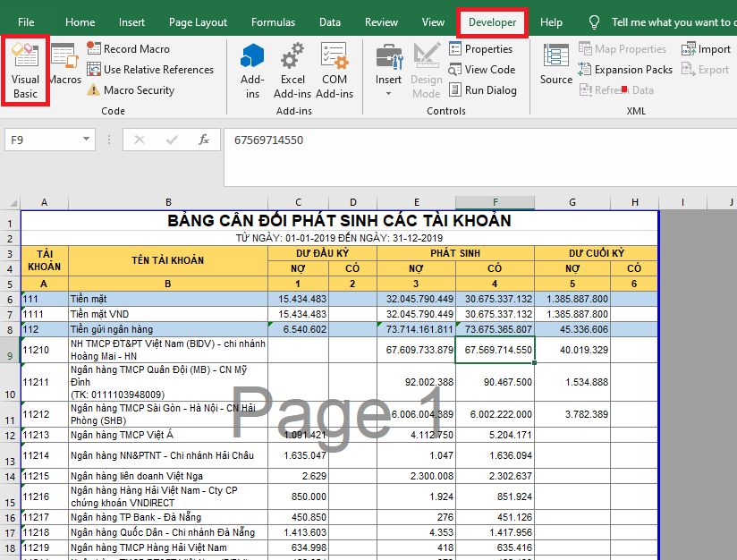Viewport: 737px width, 560px height.
Task: Open the File menu
Action: 26,22
